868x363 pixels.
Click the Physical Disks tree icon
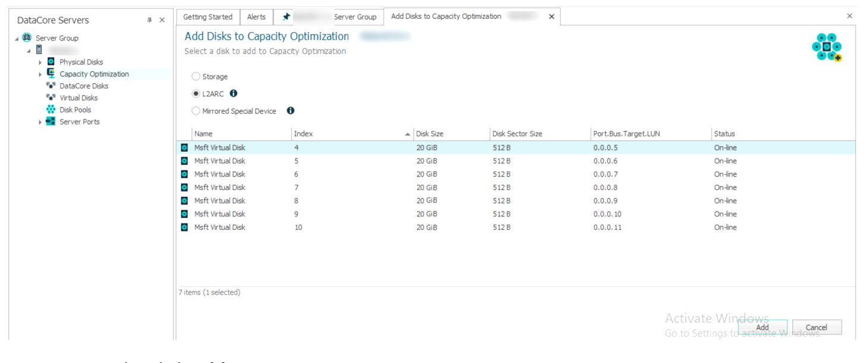(x=51, y=62)
